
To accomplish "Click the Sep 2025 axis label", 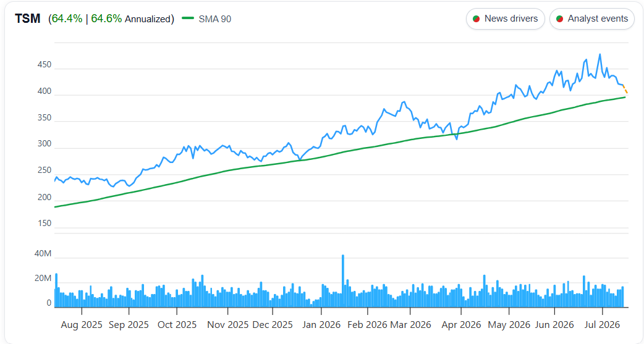I will pos(129,325).
